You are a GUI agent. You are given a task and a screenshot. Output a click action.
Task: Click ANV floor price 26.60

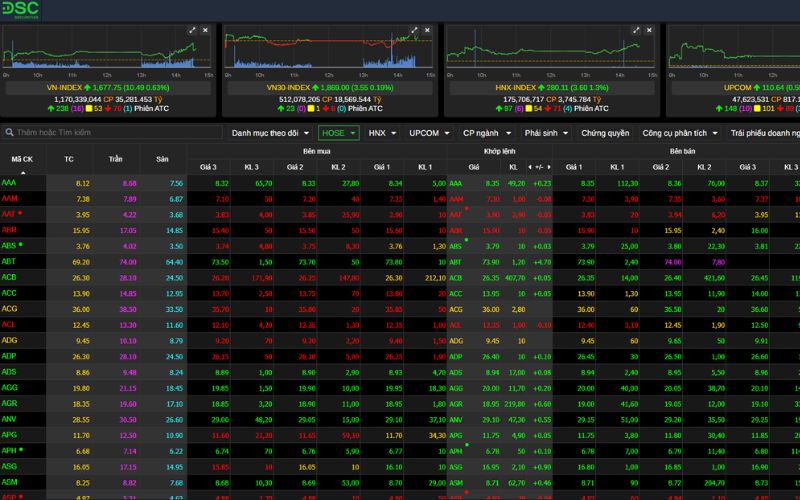tap(174, 420)
